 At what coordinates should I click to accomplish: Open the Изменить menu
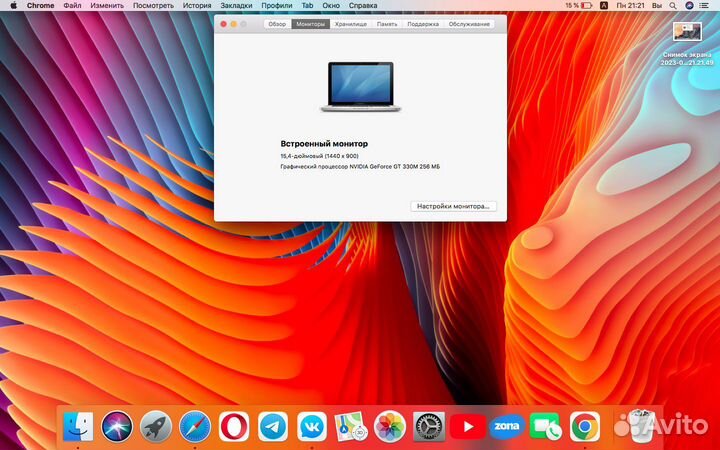[x=107, y=6]
